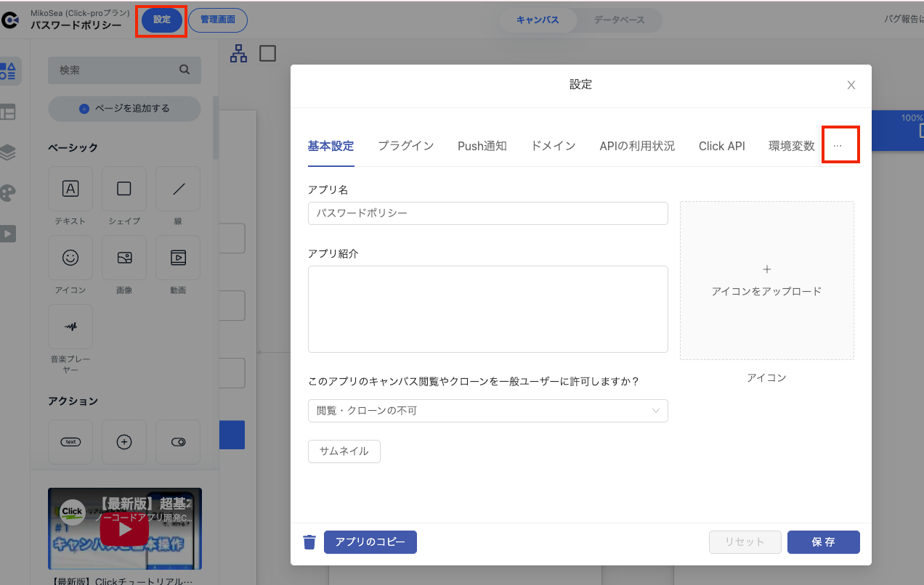Select the toggle switch action component
924x585 pixels.
coord(178,442)
